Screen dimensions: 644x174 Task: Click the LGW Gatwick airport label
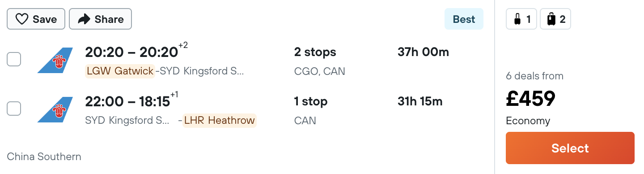pos(120,71)
